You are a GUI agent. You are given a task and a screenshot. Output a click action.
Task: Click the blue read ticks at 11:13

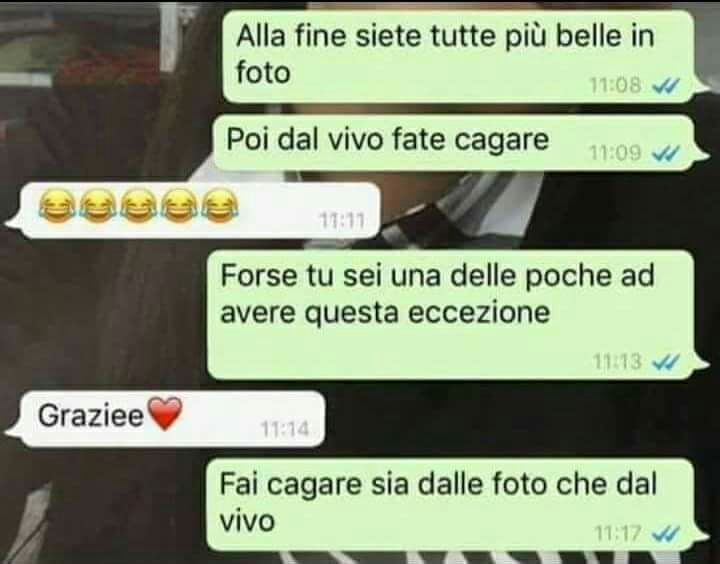point(666,362)
